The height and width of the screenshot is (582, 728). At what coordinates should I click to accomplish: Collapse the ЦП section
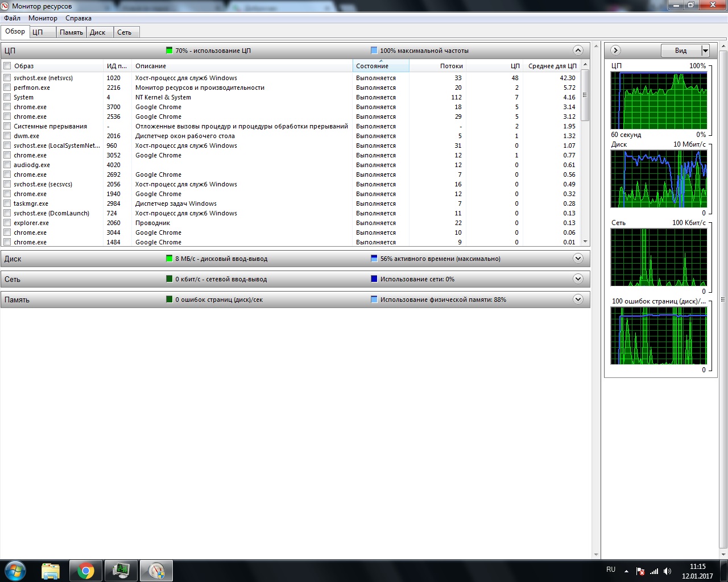click(578, 51)
